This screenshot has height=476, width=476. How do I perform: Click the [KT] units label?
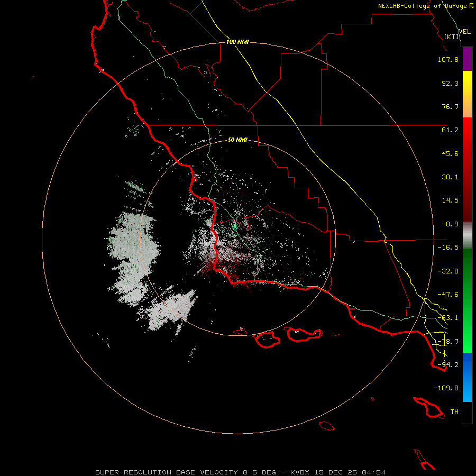click(x=451, y=36)
